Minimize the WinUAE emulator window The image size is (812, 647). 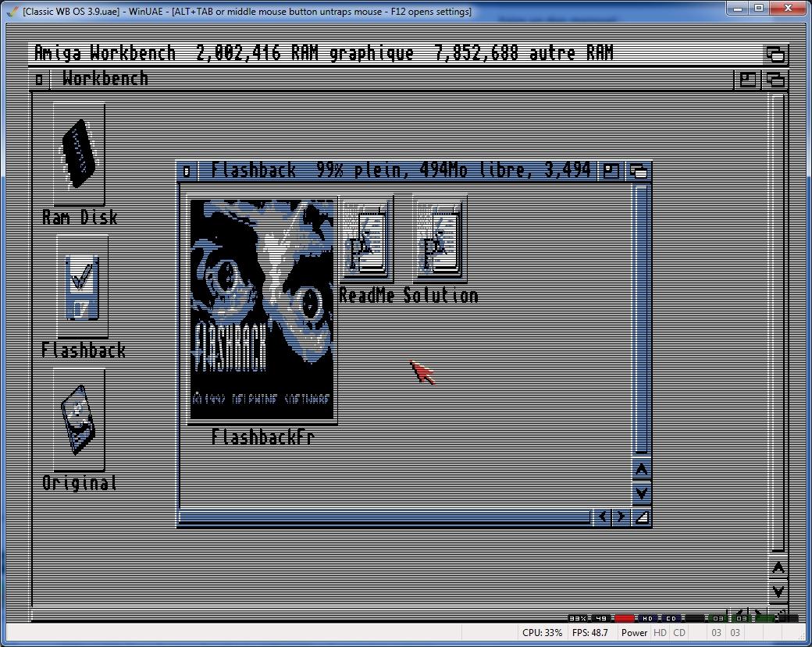(737, 9)
